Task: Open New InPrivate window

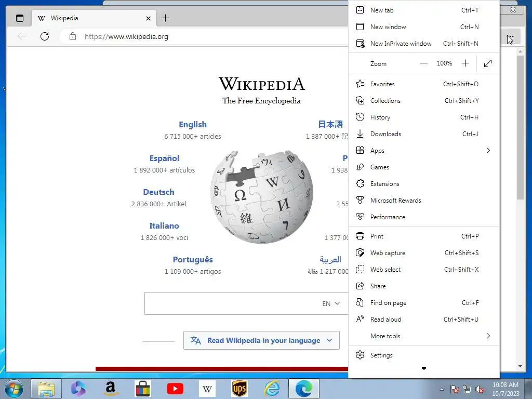Action: (x=424, y=44)
